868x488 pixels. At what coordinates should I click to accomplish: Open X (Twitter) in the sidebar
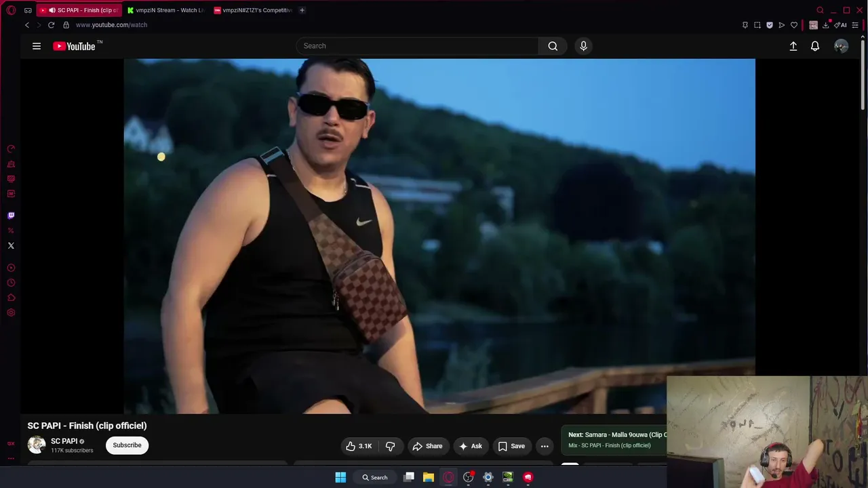(x=11, y=245)
